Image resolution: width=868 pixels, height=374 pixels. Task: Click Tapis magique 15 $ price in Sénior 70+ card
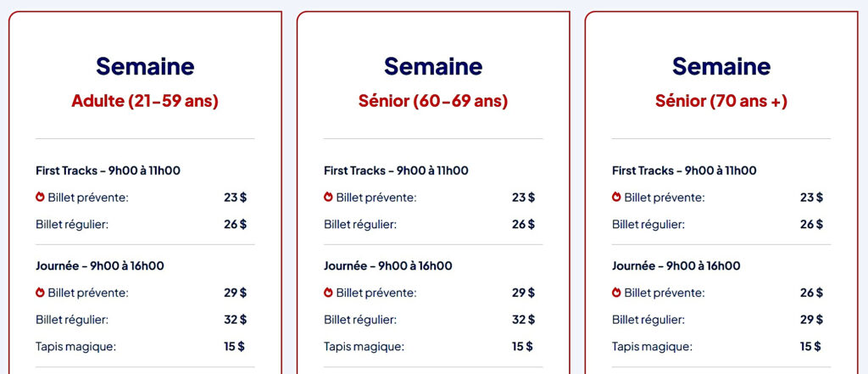(811, 346)
